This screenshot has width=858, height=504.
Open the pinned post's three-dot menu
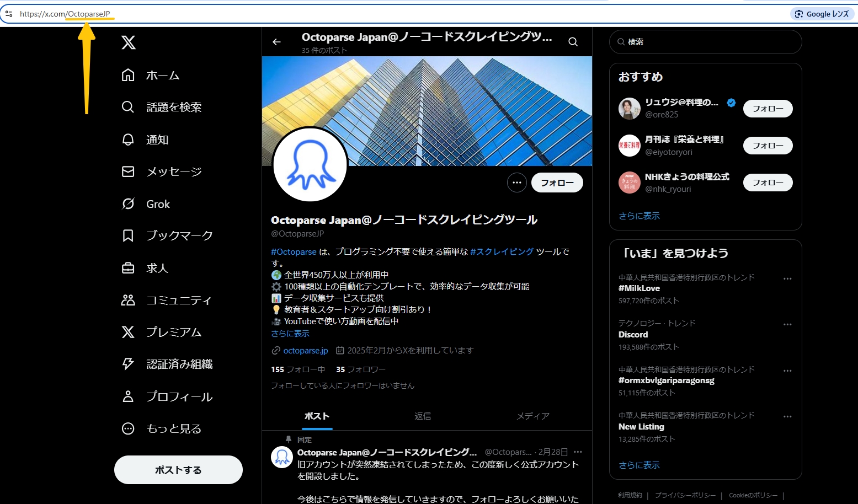[578, 452]
